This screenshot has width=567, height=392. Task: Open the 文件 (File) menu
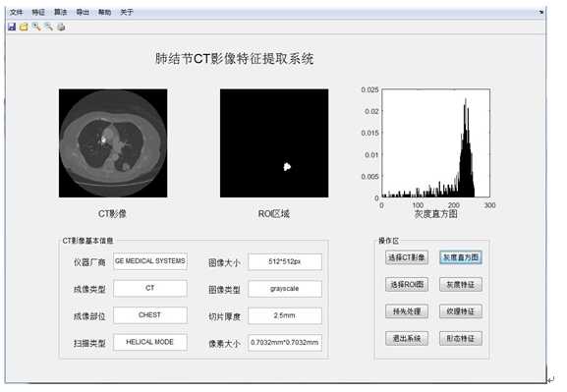(x=16, y=13)
